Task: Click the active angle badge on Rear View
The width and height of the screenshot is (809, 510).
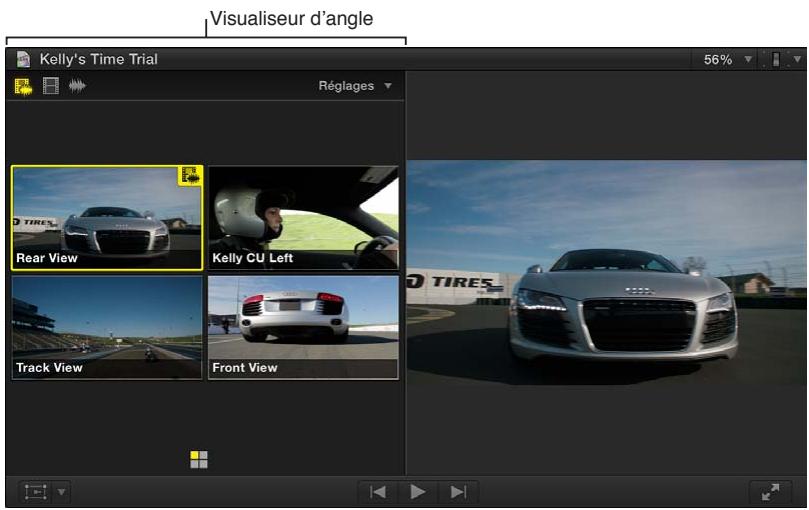Action: pyautogui.click(x=190, y=176)
